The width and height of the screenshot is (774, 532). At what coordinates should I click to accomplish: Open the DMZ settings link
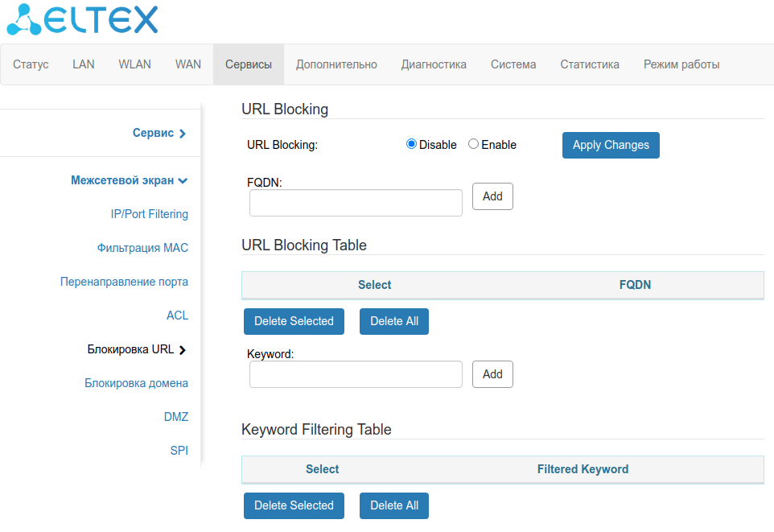tap(175, 417)
